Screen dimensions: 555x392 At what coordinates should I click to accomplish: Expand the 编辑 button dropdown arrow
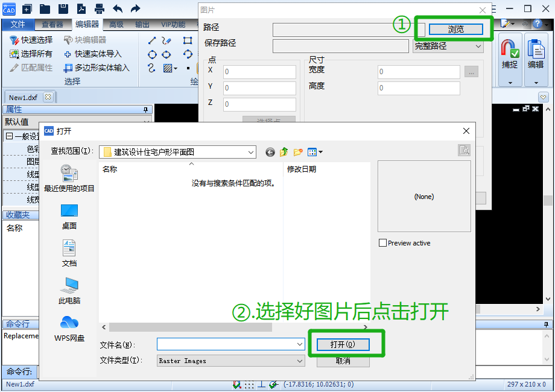536,83
